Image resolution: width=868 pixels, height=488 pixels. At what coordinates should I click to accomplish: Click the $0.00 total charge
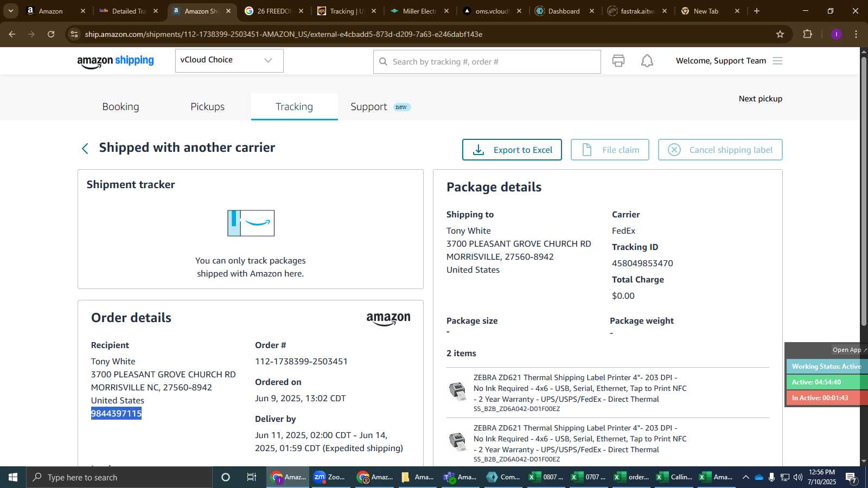point(623,296)
